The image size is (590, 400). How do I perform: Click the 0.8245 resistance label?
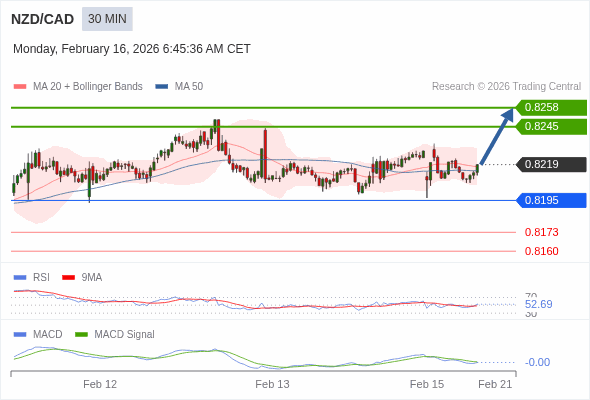[551, 126]
